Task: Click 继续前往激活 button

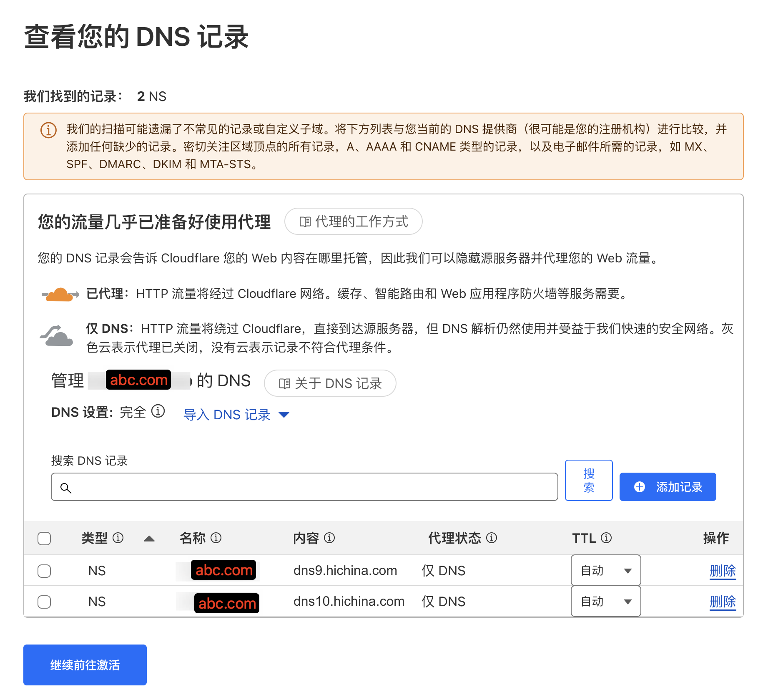Action: pos(85,665)
